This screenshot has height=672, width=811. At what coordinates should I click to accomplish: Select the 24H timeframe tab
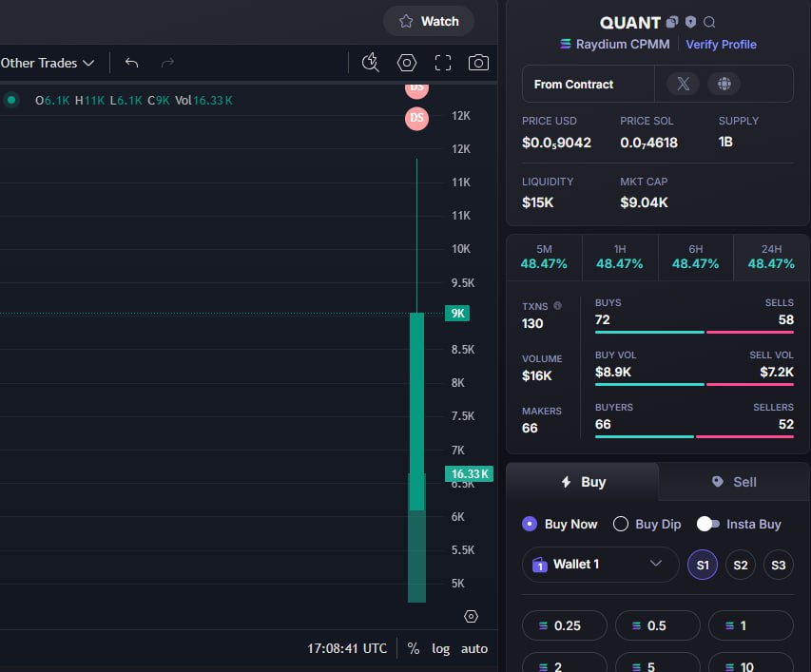[771, 257]
